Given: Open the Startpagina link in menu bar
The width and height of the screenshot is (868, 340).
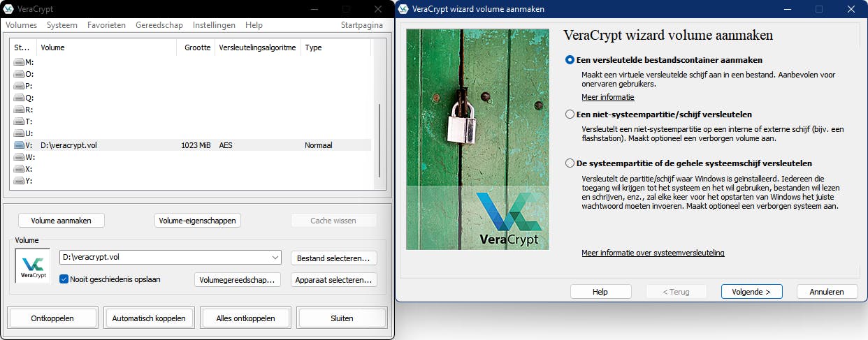Looking at the screenshot, I should (x=361, y=25).
